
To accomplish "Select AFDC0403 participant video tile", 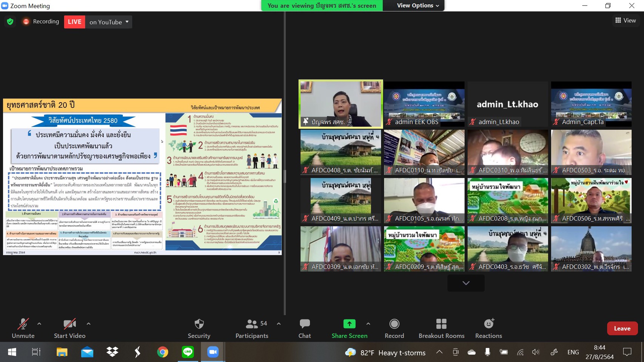I will 508,249.
